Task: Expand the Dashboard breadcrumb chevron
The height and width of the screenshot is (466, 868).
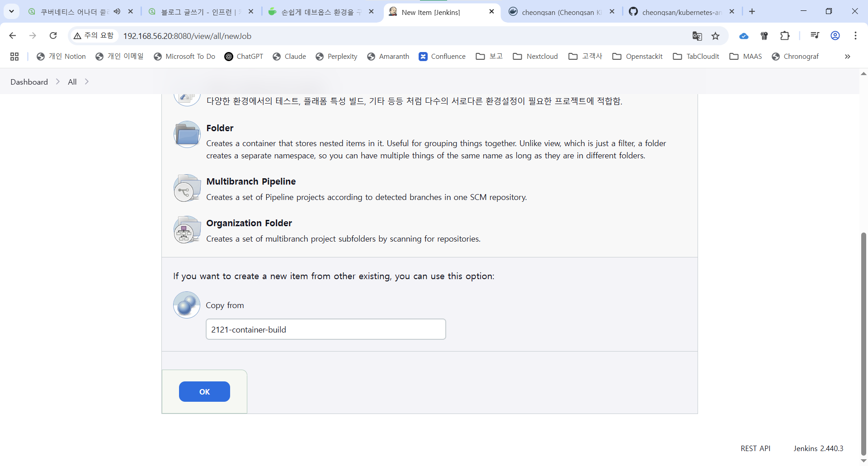Action: [58, 81]
